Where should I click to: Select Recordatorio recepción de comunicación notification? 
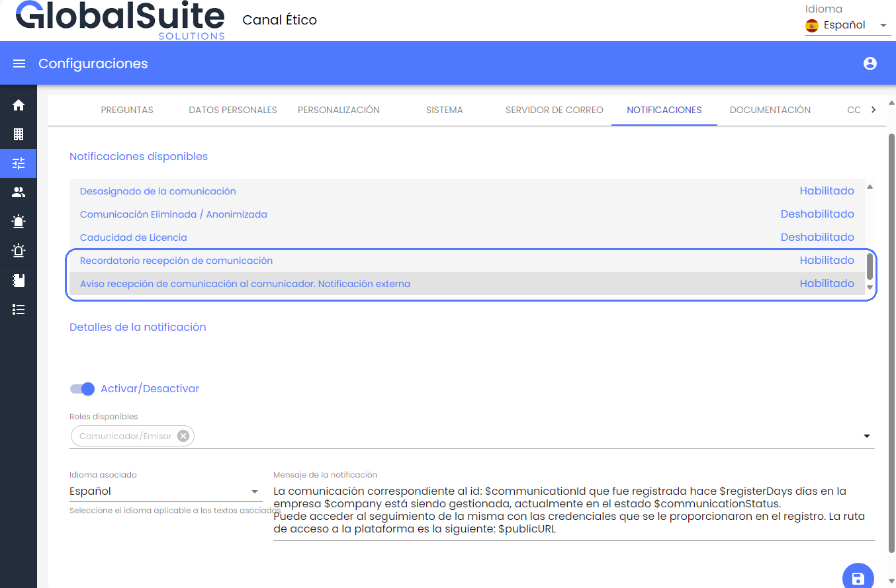(x=176, y=261)
